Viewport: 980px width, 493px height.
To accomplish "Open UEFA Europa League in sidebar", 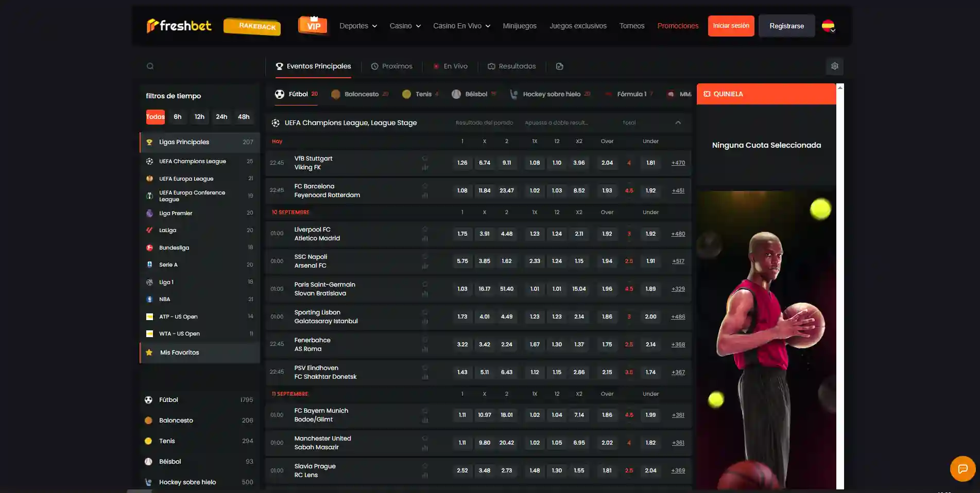I will click(200, 179).
